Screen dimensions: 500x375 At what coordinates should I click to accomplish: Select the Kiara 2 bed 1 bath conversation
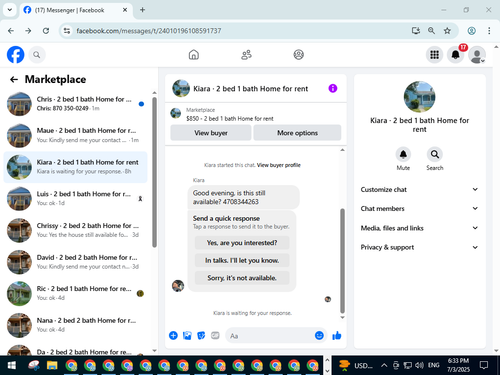(75, 167)
